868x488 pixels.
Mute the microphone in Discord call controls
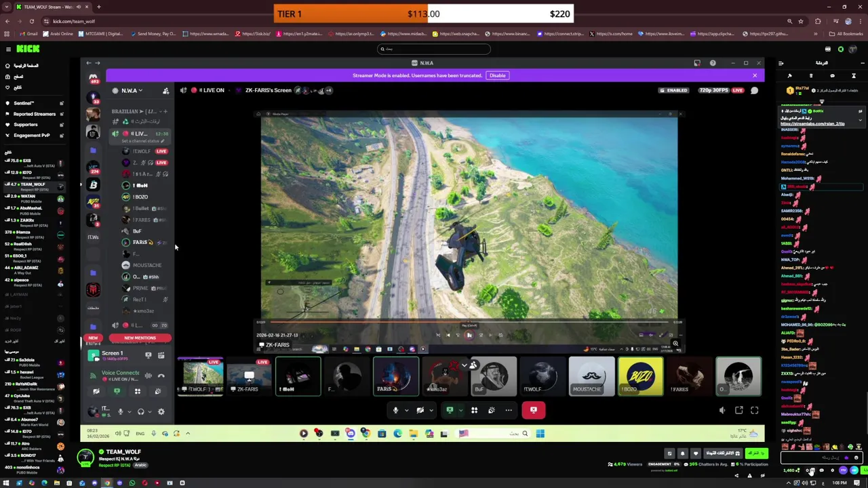click(x=395, y=410)
